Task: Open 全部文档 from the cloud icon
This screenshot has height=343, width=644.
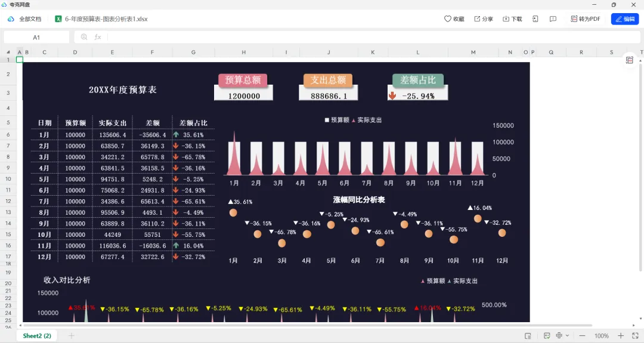Action: 11,19
